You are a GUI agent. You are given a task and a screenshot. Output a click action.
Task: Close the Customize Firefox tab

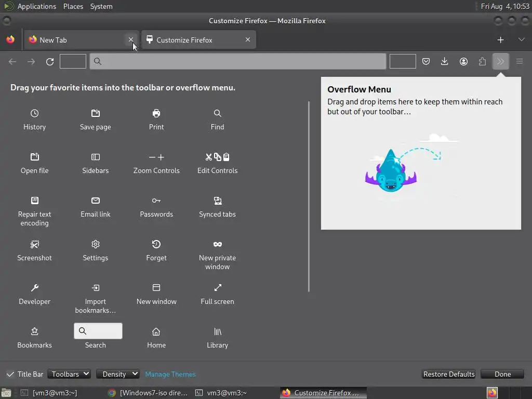[x=248, y=39]
